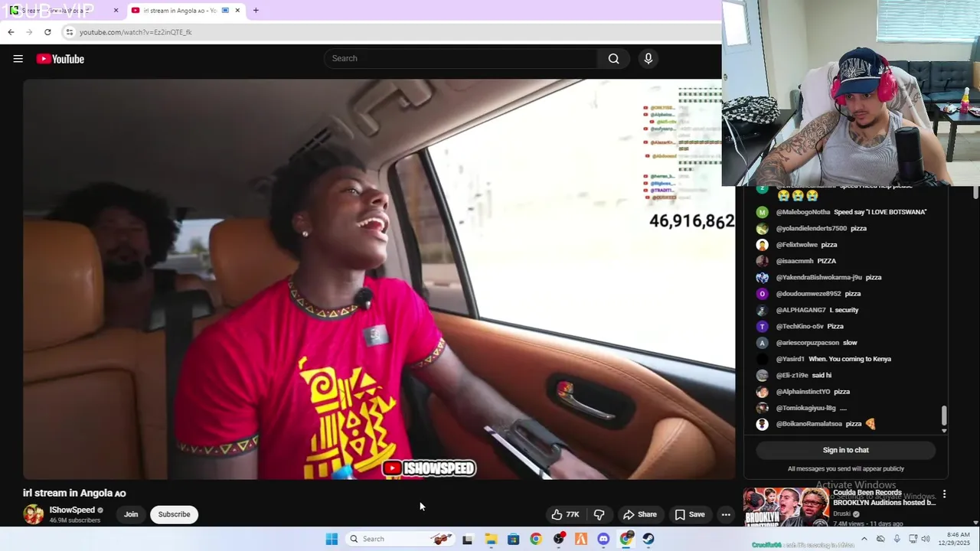Click chat user @Eli-z1i9e
This screenshot has width=980, height=551.
click(x=792, y=375)
